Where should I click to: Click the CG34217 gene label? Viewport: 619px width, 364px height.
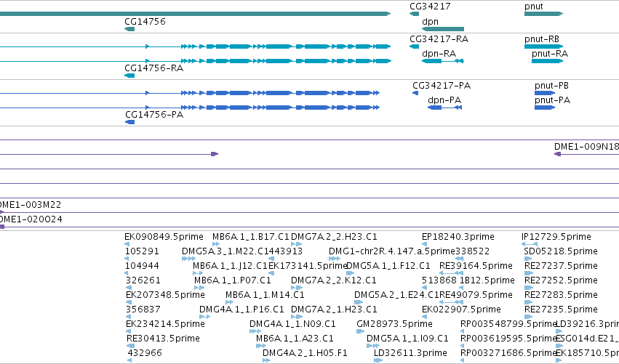coord(430,7)
